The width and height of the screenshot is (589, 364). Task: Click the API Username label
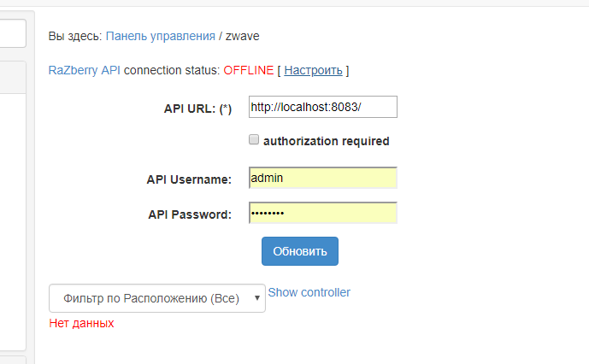(x=189, y=179)
